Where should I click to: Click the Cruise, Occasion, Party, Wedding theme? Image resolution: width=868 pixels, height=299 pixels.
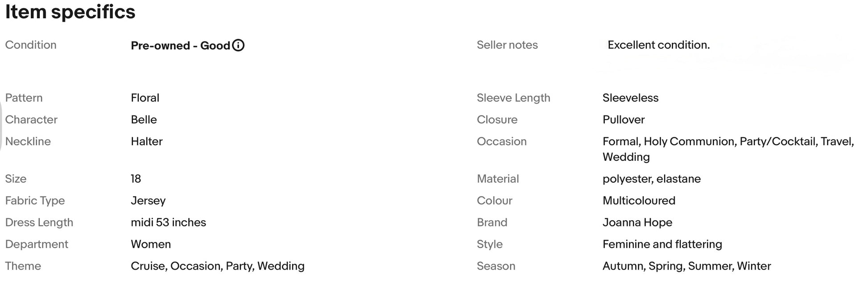click(217, 266)
